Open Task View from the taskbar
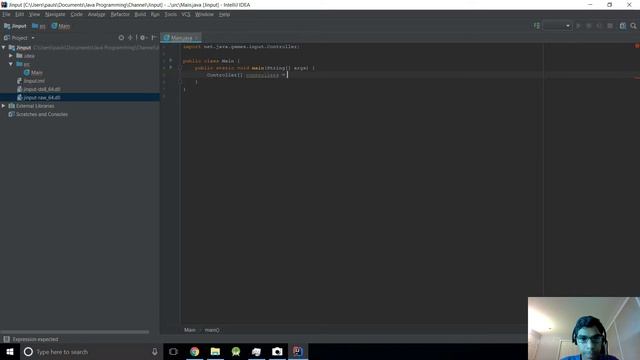The width and height of the screenshot is (640, 360). point(173,352)
